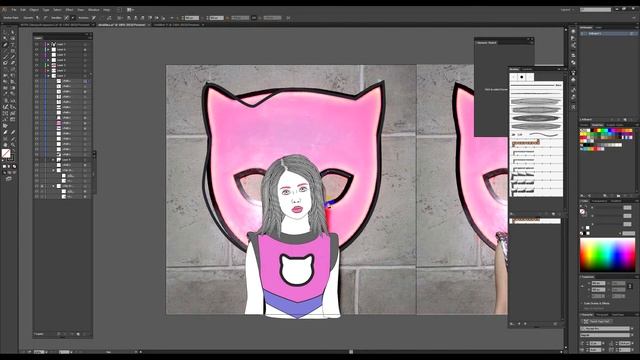Select the black dot calligraphic brush
This screenshot has height=360, width=640.
pyautogui.click(x=522, y=77)
